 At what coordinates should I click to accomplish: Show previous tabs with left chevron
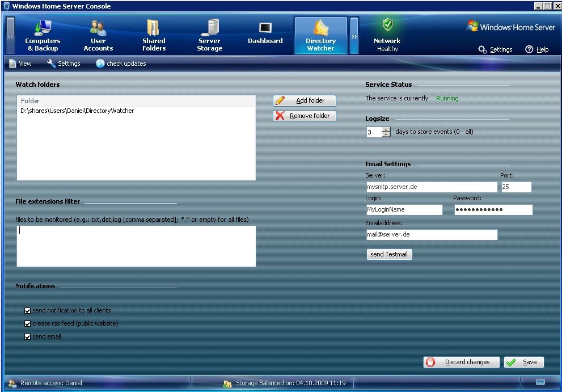point(10,36)
